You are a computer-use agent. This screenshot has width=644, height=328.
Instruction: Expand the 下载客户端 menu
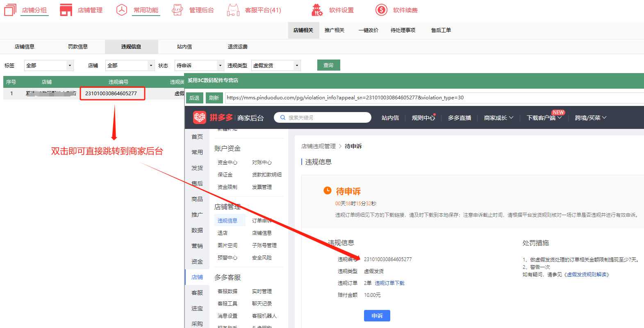(544, 118)
